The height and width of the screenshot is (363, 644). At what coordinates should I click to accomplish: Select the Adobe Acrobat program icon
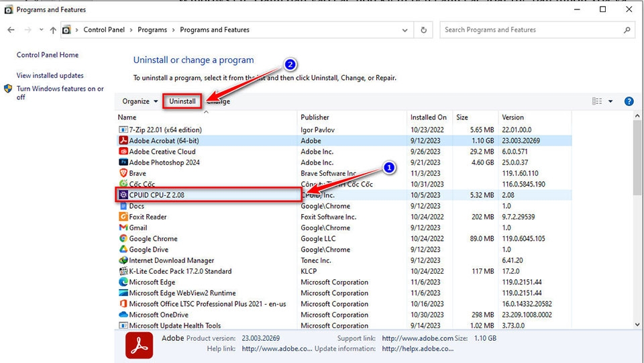(x=123, y=141)
